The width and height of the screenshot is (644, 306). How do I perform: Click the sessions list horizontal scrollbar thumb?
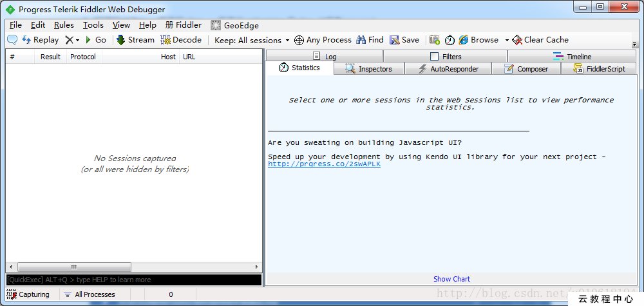click(74, 267)
